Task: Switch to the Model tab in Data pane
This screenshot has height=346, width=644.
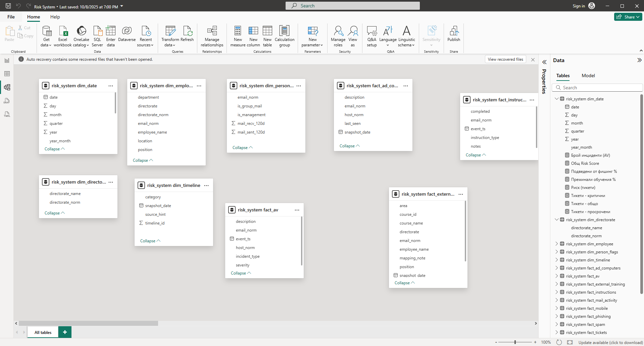Action: tap(588, 76)
